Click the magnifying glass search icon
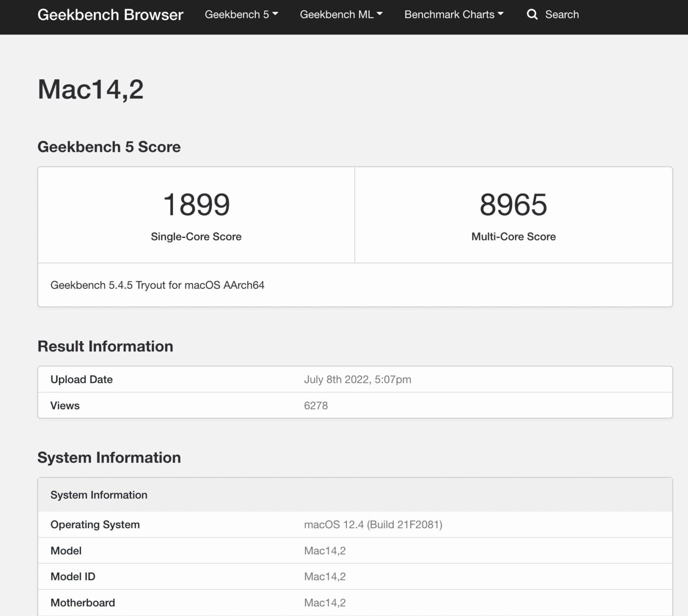Viewport: 688px width, 616px height. (x=532, y=14)
